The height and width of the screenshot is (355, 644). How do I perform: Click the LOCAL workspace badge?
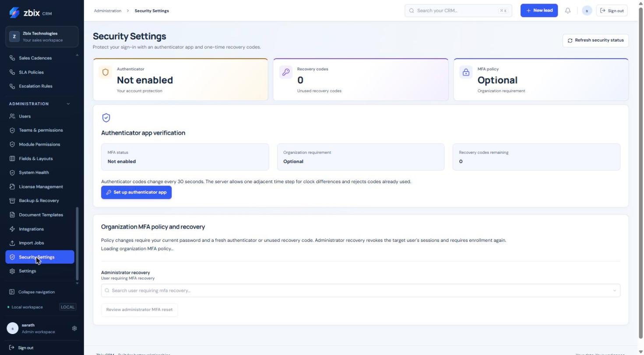point(67,307)
